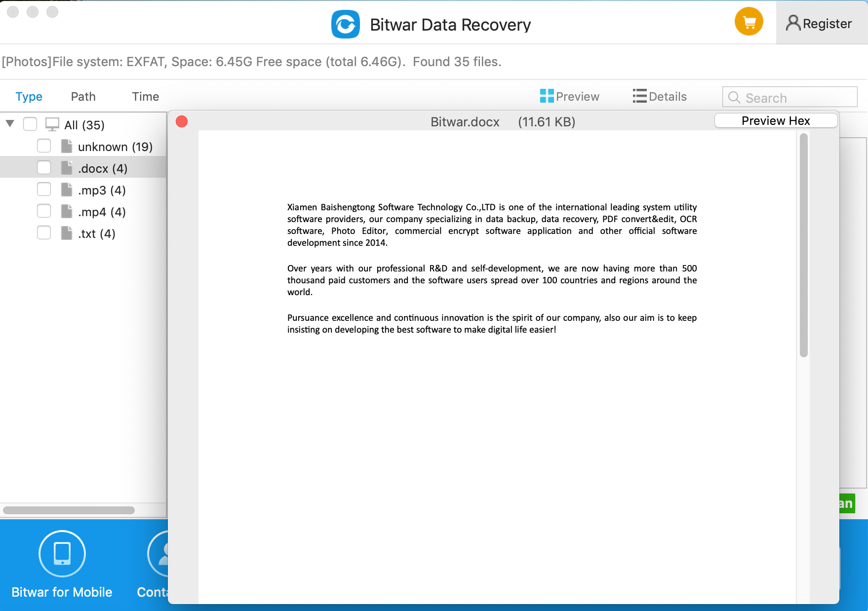Collapse the All (35) tree node
The width and height of the screenshot is (868, 611).
coord(10,123)
